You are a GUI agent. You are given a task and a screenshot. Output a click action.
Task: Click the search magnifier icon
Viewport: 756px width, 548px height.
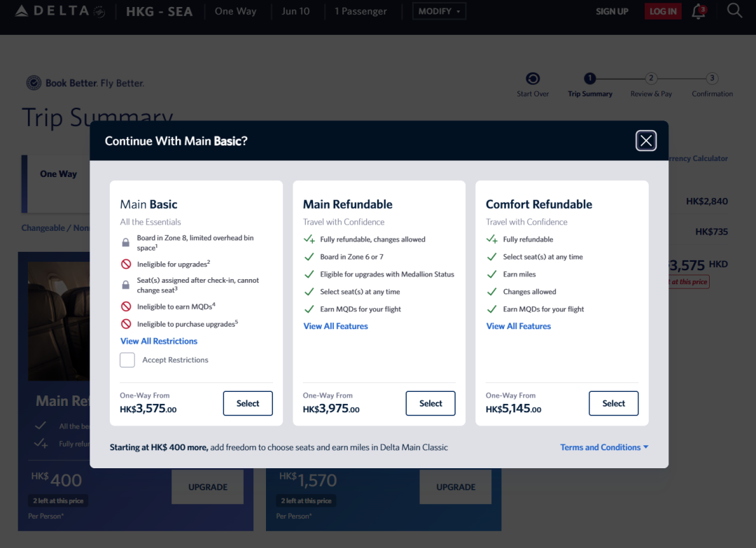[734, 10]
